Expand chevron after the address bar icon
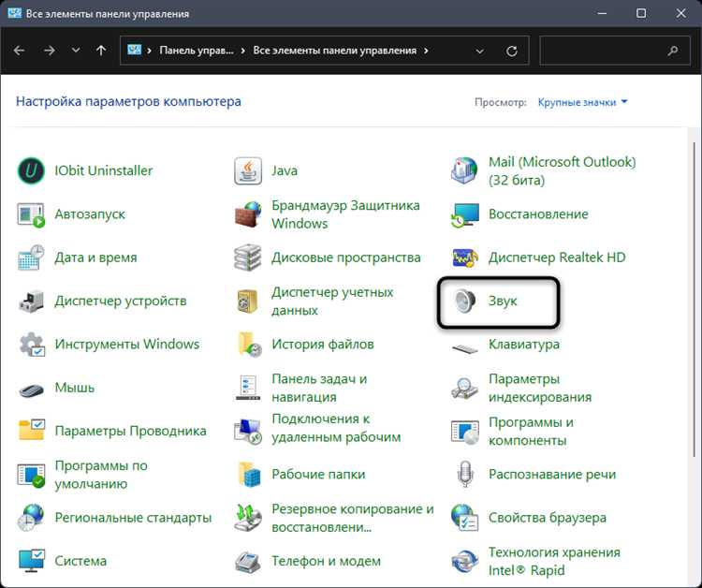Image resolution: width=702 pixels, height=588 pixels. [x=149, y=51]
